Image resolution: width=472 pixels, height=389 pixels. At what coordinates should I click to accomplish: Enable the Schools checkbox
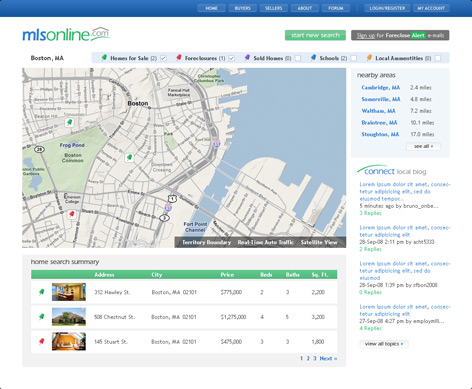point(354,58)
